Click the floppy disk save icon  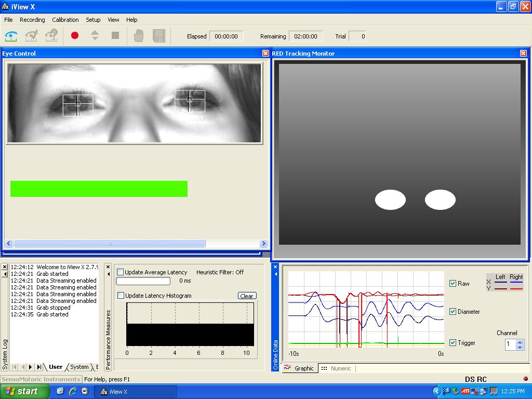coord(159,35)
